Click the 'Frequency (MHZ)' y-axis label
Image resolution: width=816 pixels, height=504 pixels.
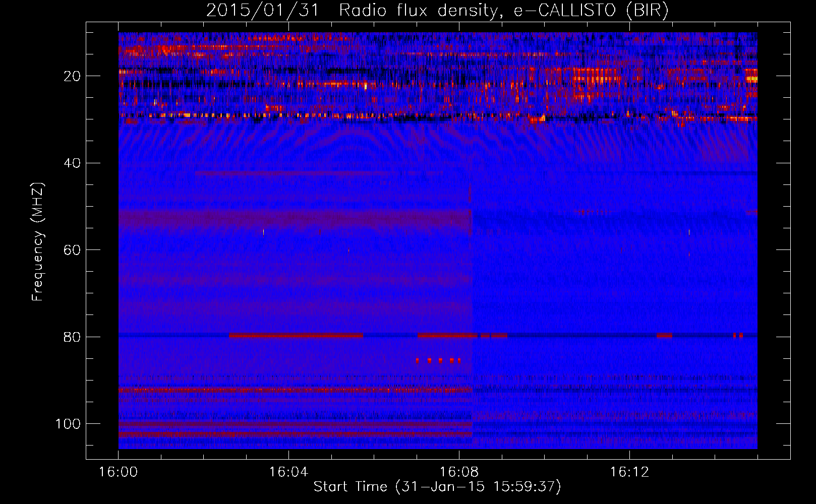click(x=38, y=242)
